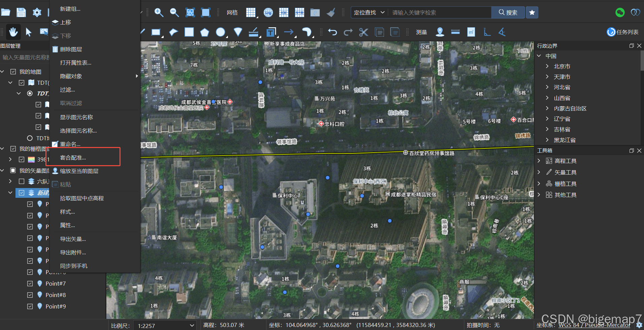Expand the 北京市 node
This screenshot has height=330, width=644.
[x=547, y=66]
